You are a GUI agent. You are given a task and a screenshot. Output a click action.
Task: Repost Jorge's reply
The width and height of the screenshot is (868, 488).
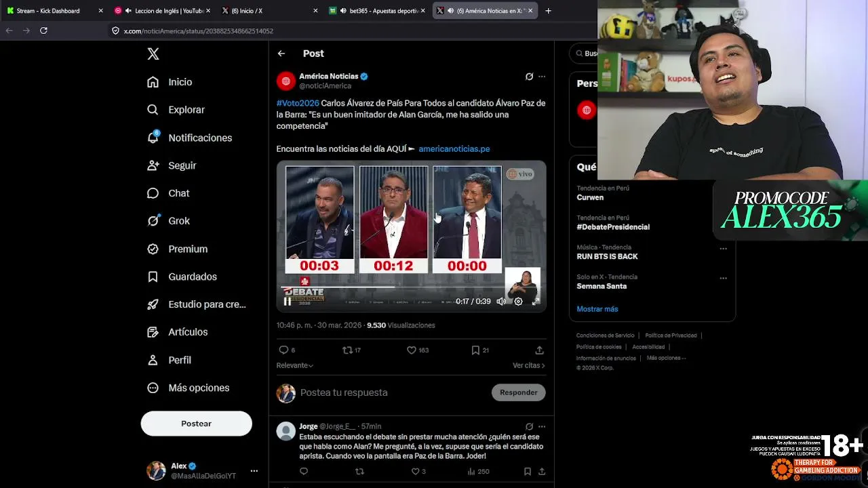tap(359, 472)
